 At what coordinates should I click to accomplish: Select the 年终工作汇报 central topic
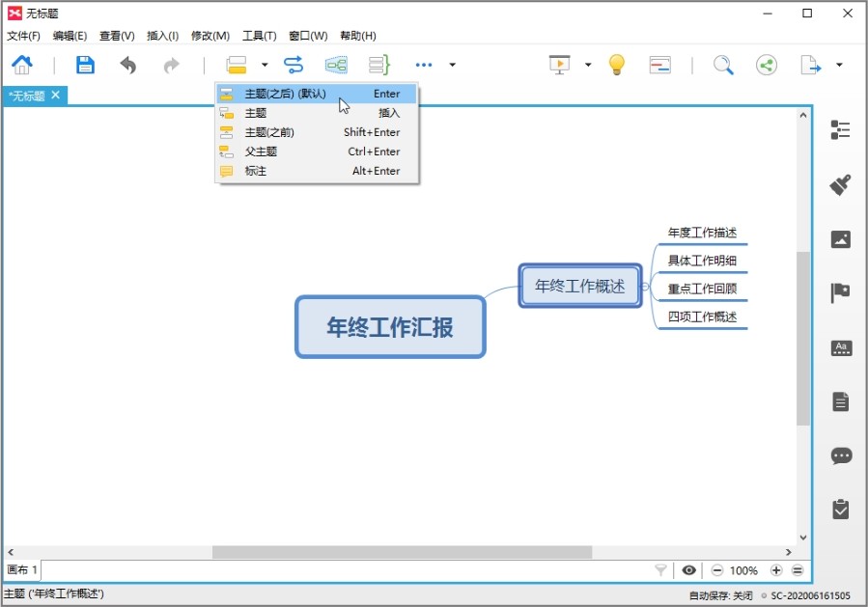point(390,327)
